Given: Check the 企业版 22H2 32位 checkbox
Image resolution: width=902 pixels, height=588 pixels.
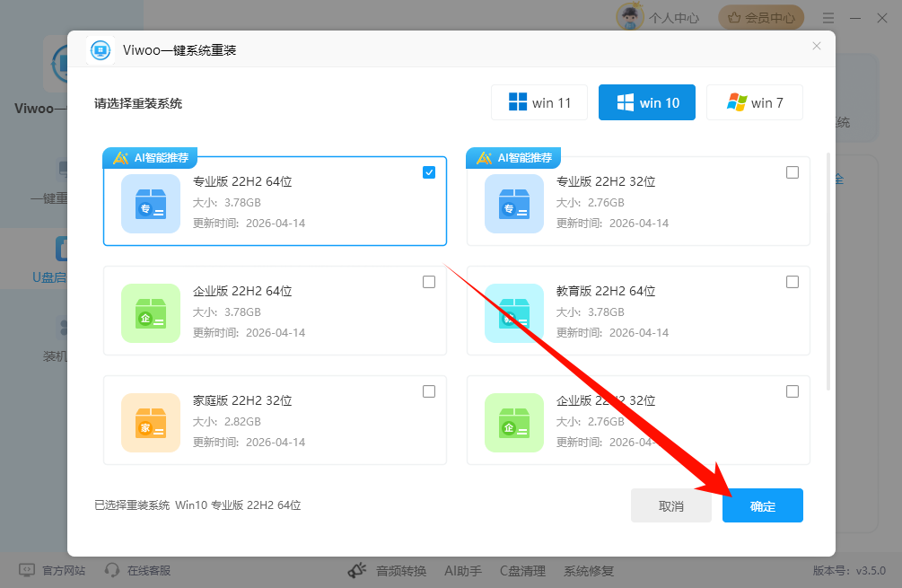Looking at the screenshot, I should point(793,391).
